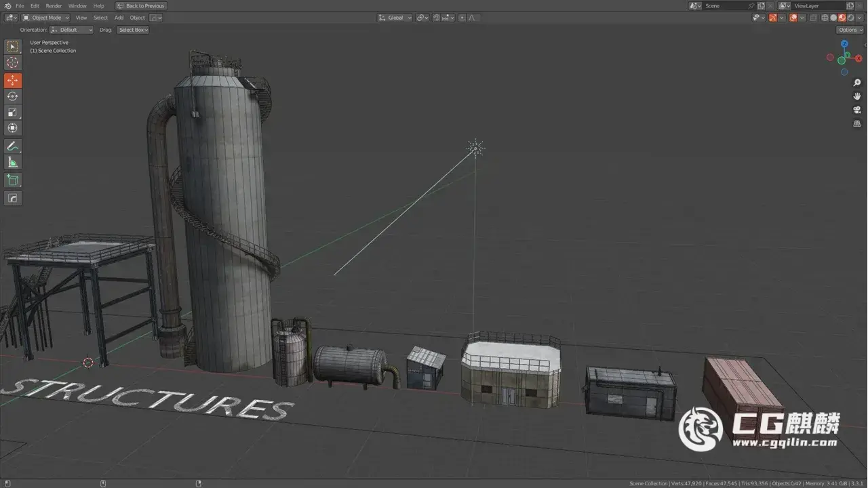Select the Cursor tool in the toolbar
868x488 pixels.
point(13,62)
